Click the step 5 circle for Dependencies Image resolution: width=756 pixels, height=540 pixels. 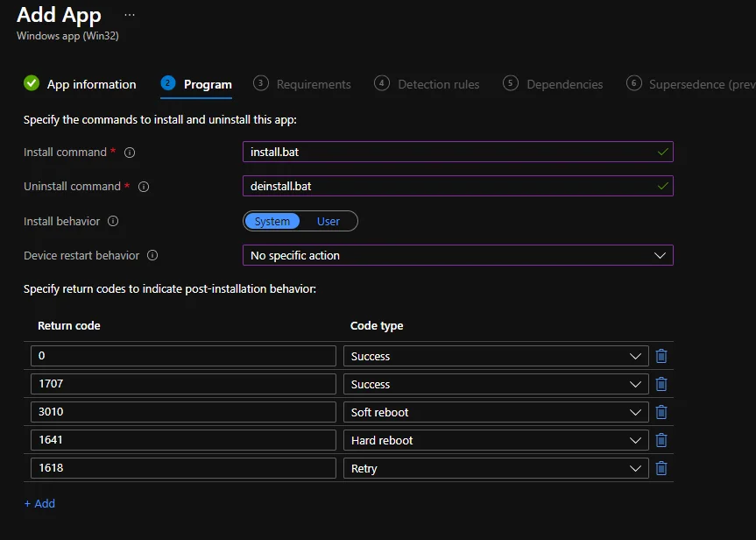click(511, 83)
